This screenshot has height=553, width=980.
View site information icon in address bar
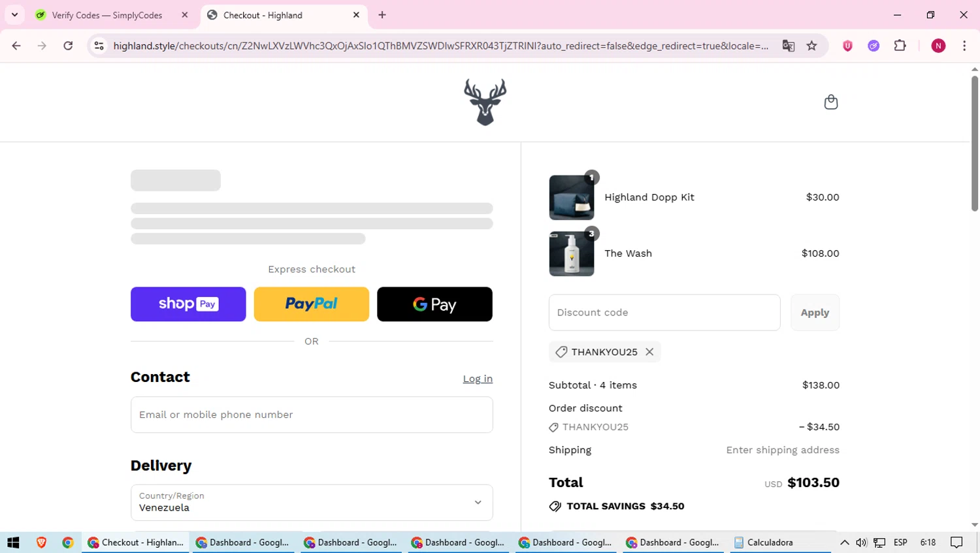pyautogui.click(x=99, y=46)
